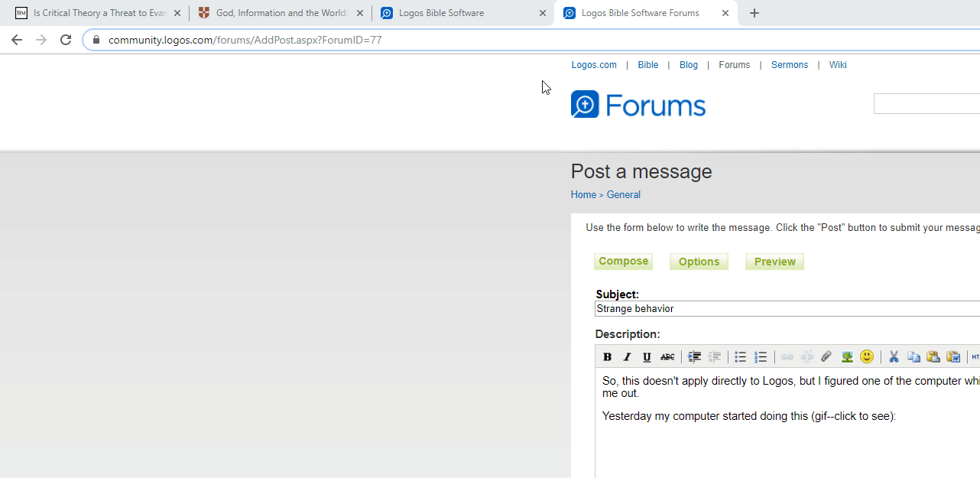Open the Bible link in top navigation
The image size is (980, 478).
pos(648,65)
